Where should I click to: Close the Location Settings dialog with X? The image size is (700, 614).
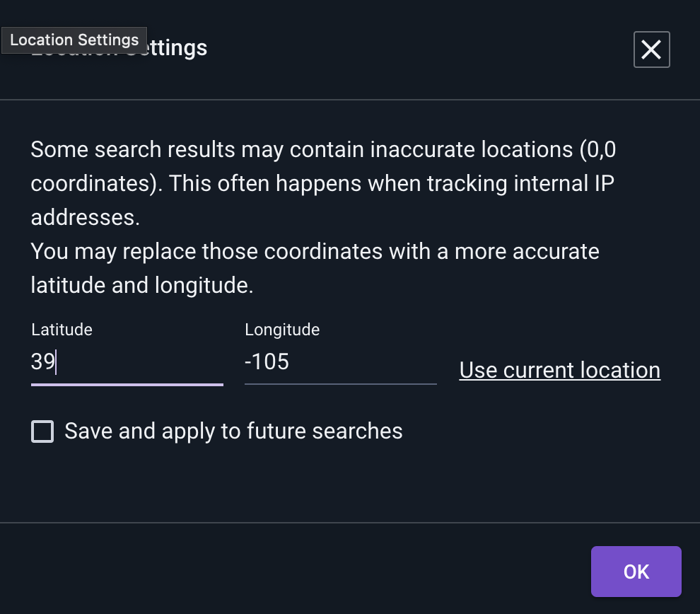tap(651, 50)
